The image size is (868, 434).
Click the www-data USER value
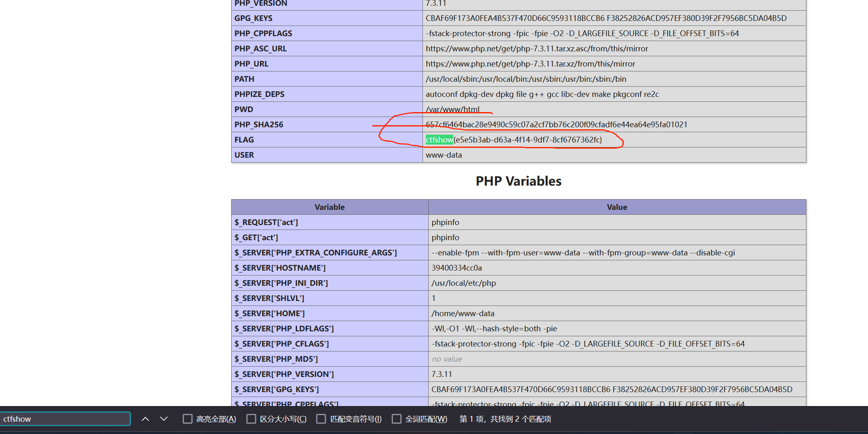(443, 155)
